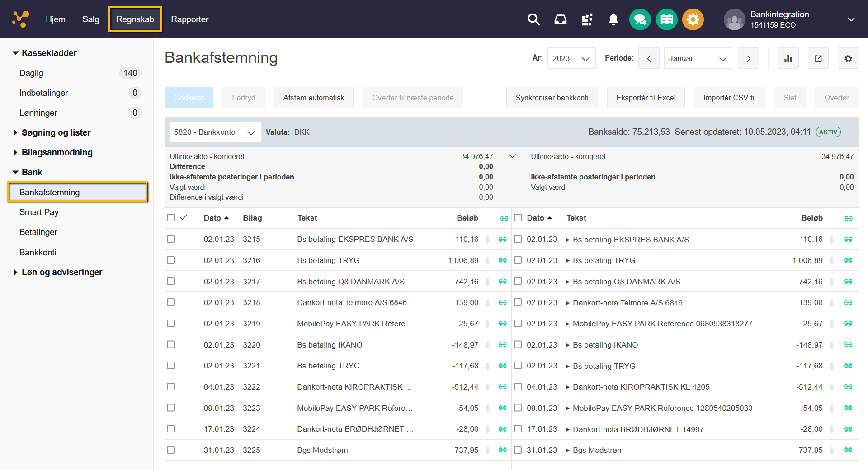Tick checkbox for bilag 3225 Bgs Modstrøm
Viewport: 868px width, 470px height.
point(170,450)
